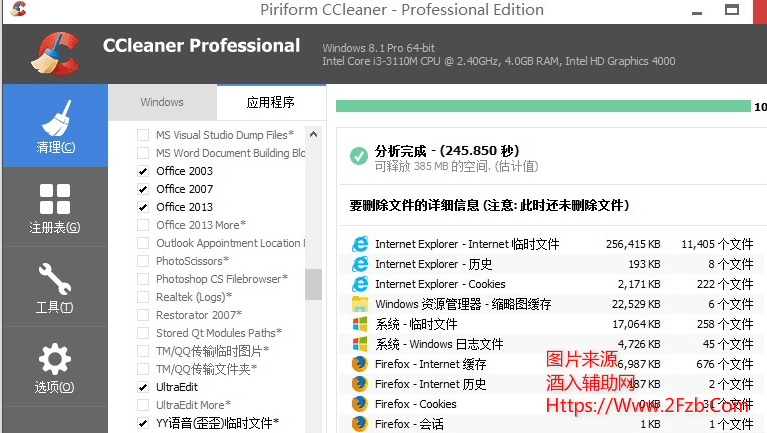
Task: Open the 选项(O) options section
Action: (x=55, y=367)
